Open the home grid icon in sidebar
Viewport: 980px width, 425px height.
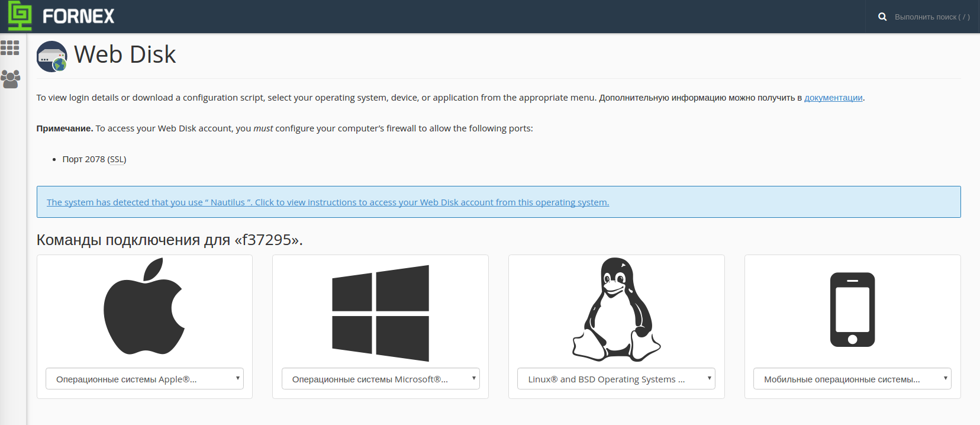pos(10,48)
